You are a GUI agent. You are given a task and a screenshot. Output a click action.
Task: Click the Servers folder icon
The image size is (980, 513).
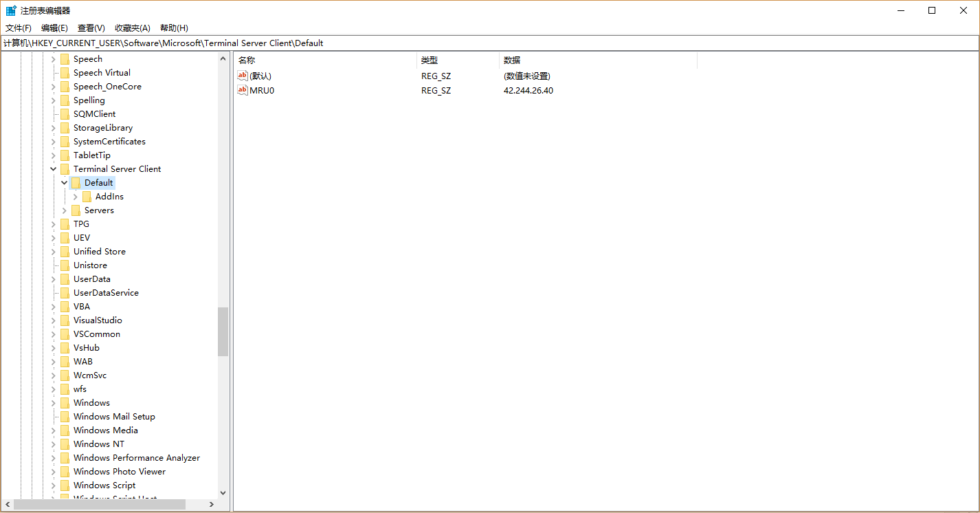pyautogui.click(x=76, y=210)
